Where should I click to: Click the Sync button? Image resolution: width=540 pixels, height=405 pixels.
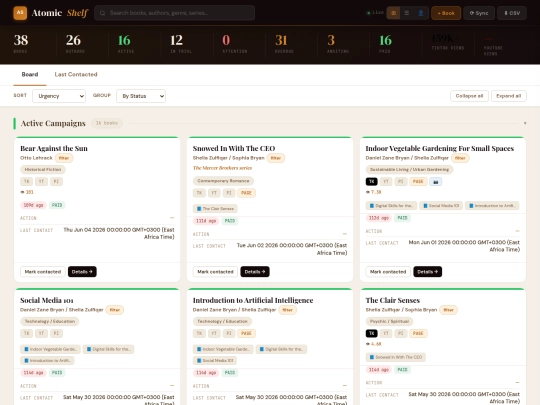[x=479, y=13]
